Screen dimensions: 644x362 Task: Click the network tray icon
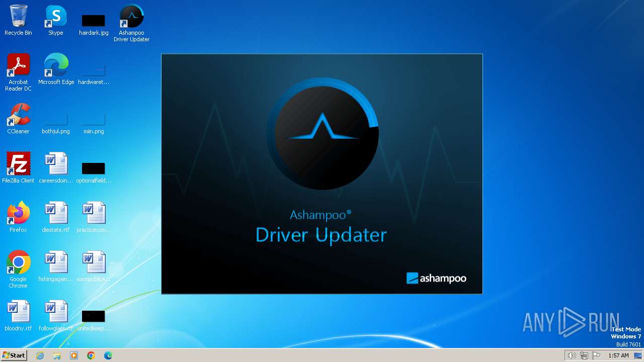[584, 355]
